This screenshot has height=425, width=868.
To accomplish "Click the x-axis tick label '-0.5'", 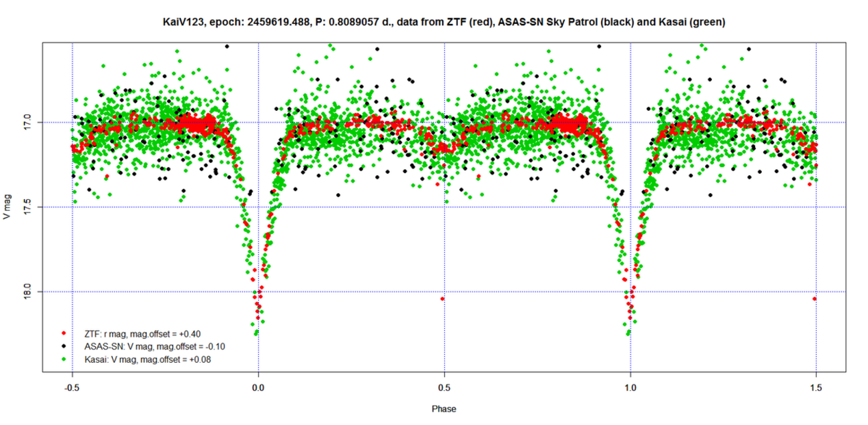I will 72,389.
